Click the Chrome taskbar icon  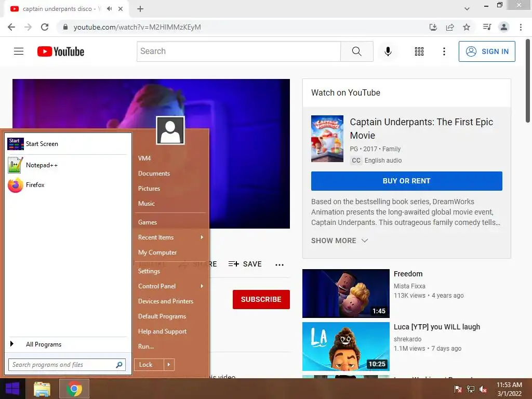(x=74, y=389)
